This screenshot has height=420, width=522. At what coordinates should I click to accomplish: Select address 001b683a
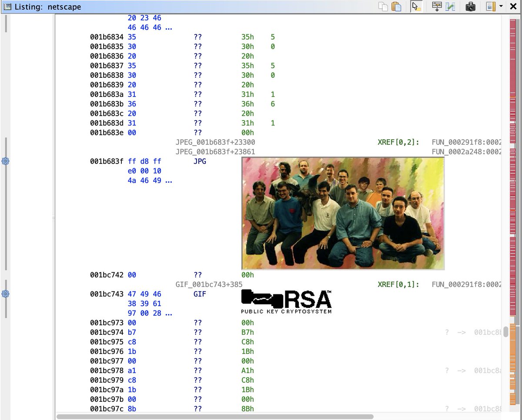pyautogui.click(x=107, y=94)
